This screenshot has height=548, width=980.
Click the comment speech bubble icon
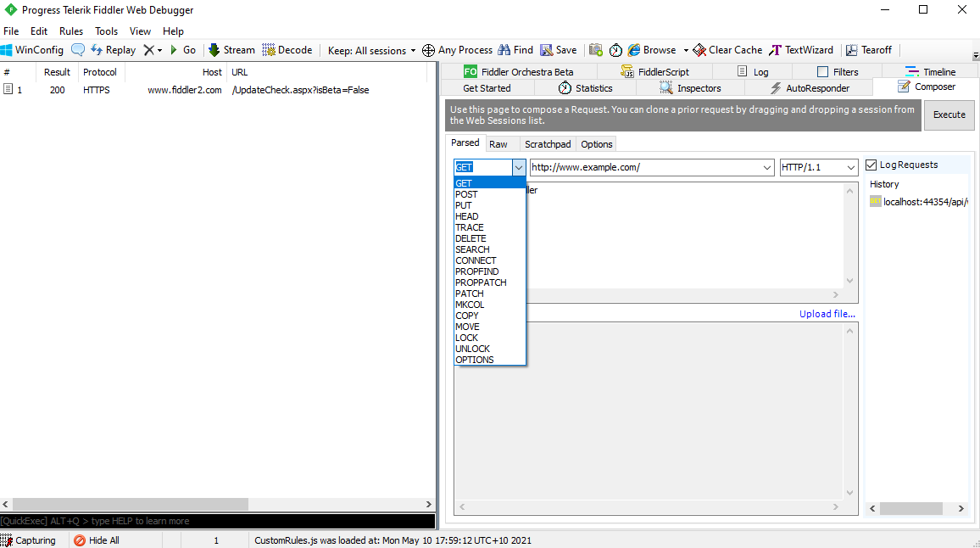pos(78,50)
